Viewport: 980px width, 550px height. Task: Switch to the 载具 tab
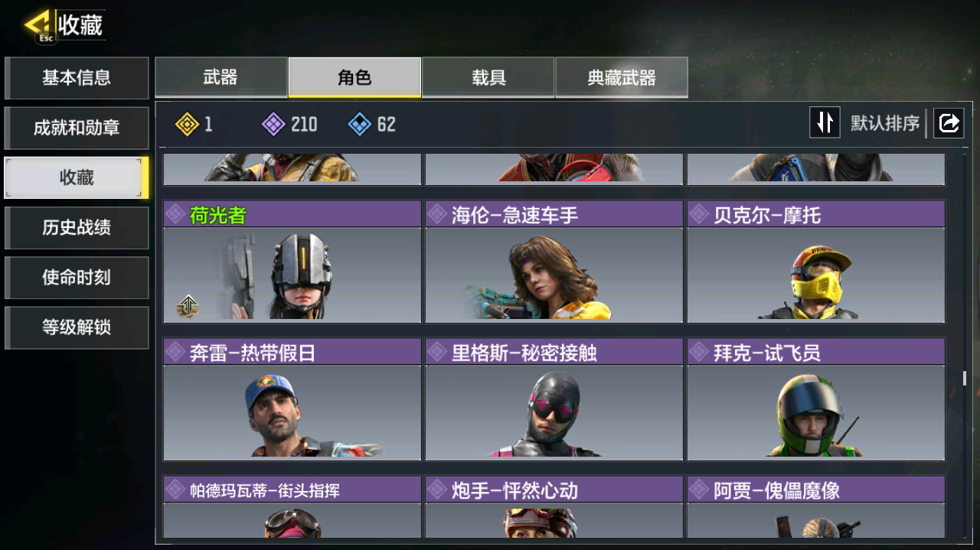488,77
